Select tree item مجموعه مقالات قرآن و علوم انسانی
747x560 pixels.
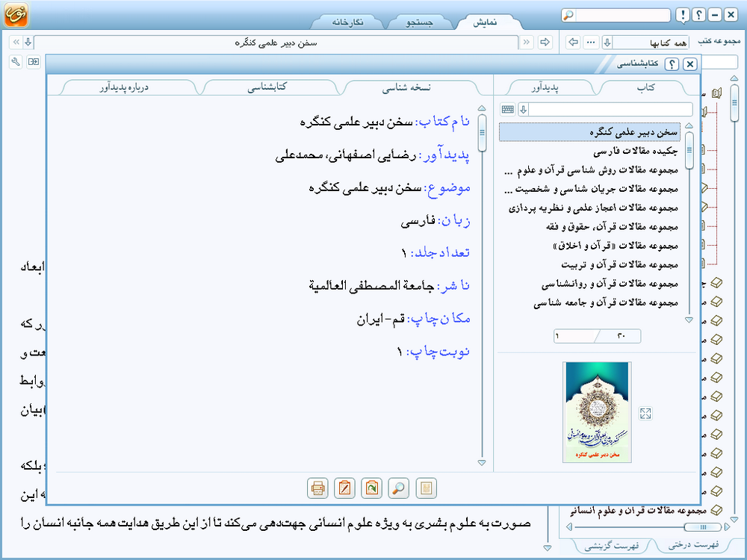pyautogui.click(x=639, y=511)
